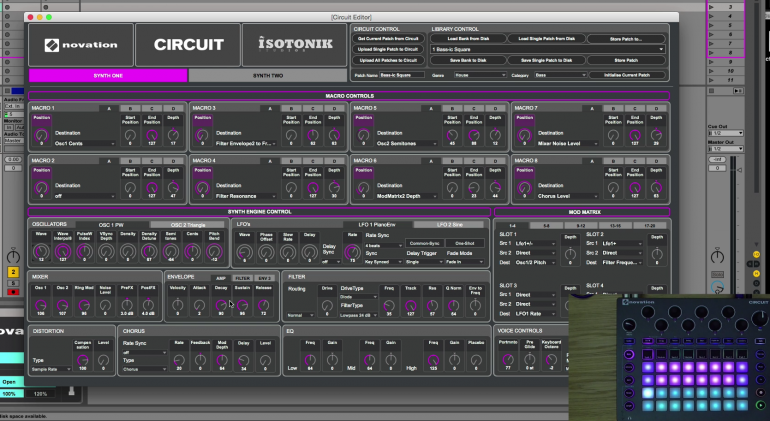Screen dimensions: 770x421
Task: Open the FilterType dropdown Lowpass 24 dB
Action: tap(358, 315)
